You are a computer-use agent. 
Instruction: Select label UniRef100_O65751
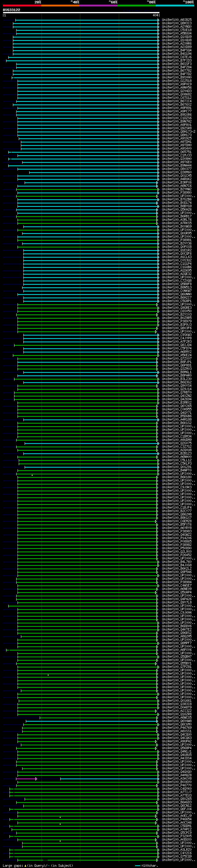click(x=177, y=152)
